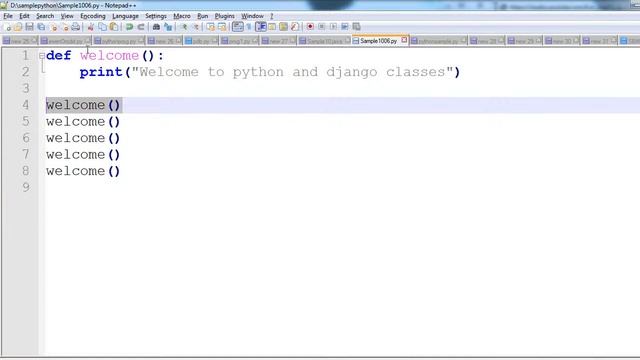The image size is (640, 360).
Task: Click the Zoom Out toolbar icon
Action: coord(196,27)
